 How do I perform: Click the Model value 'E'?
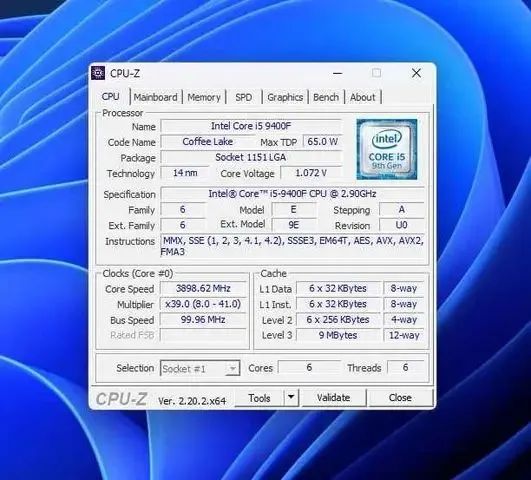click(294, 209)
